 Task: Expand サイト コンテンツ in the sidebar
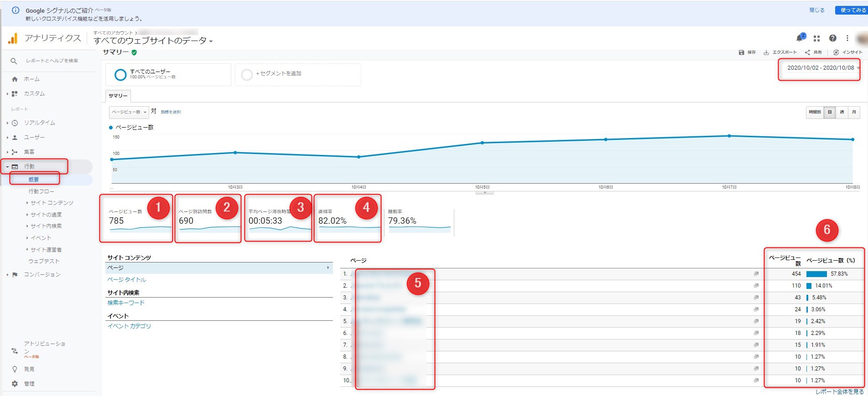[52, 203]
